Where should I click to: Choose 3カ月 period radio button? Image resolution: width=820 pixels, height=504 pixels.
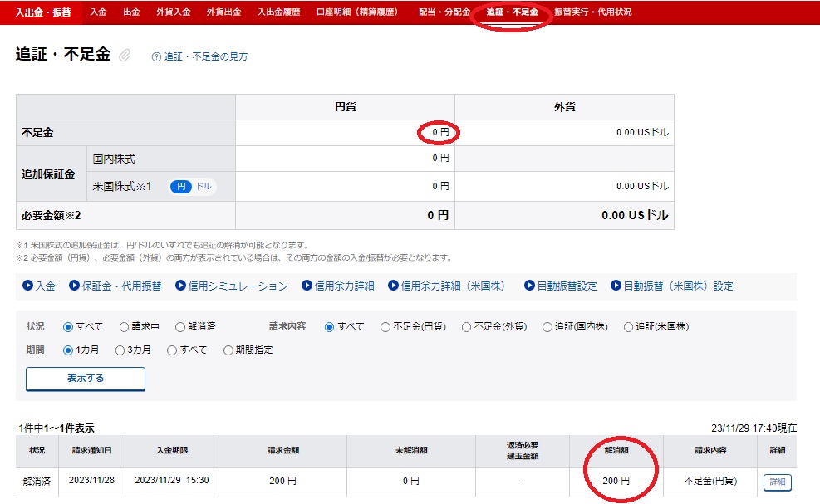click(x=120, y=350)
